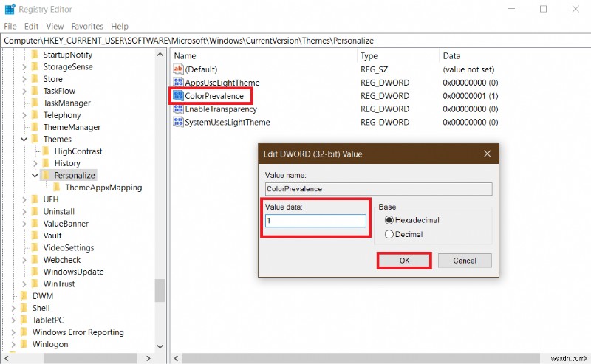Click the (Default) string value icon

(x=178, y=69)
